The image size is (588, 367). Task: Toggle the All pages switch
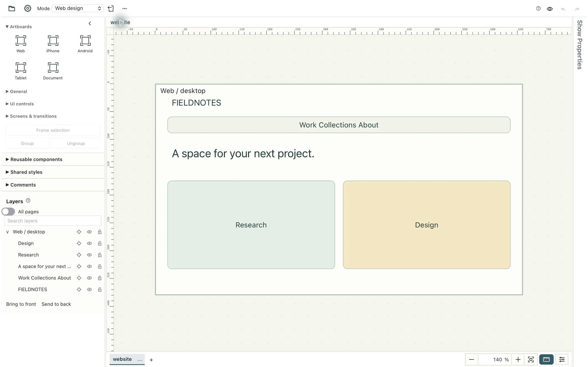tap(8, 211)
